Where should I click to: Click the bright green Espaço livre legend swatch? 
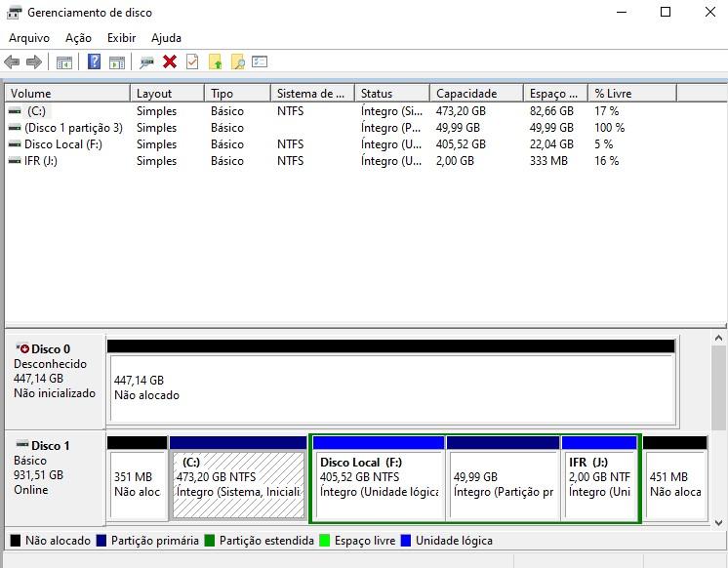point(325,541)
